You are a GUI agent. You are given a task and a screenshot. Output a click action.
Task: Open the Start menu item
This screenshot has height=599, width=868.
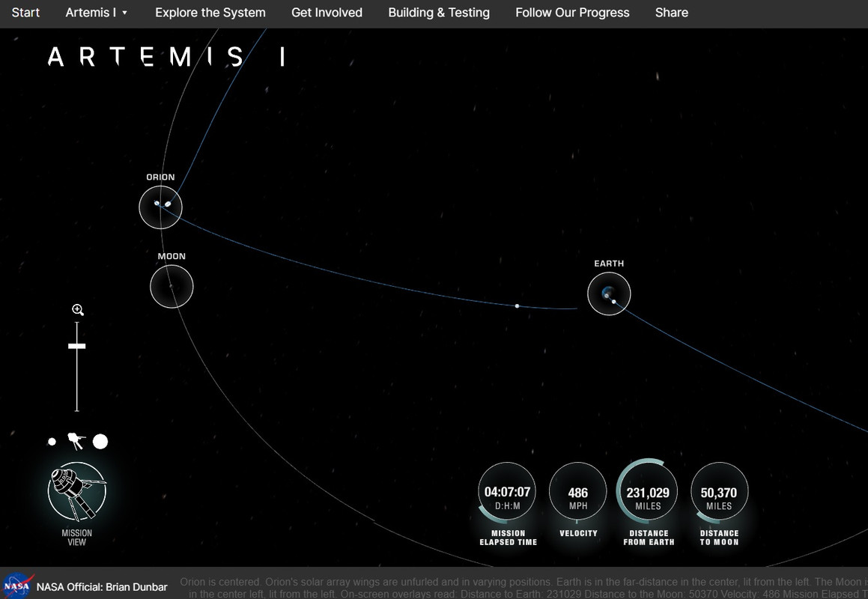(25, 12)
